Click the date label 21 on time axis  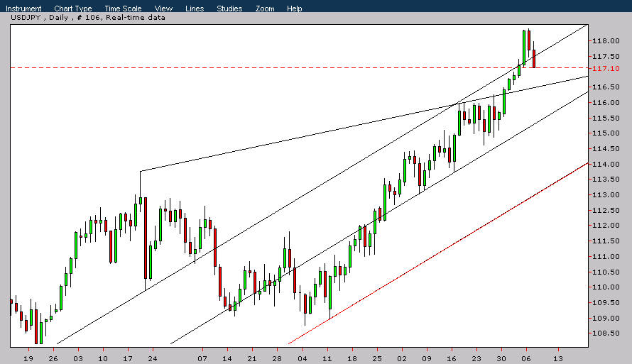[252, 359]
